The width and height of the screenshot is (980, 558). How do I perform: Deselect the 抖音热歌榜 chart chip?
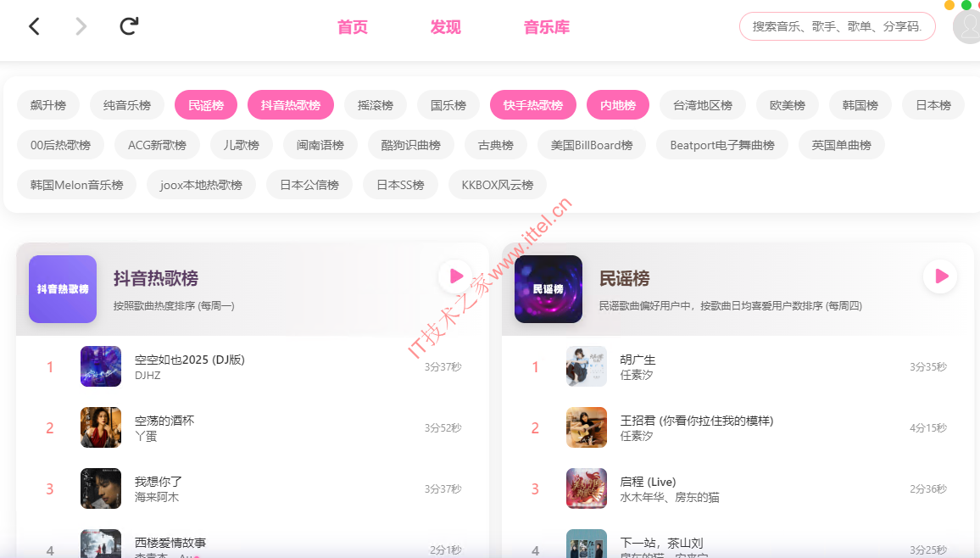click(x=291, y=105)
